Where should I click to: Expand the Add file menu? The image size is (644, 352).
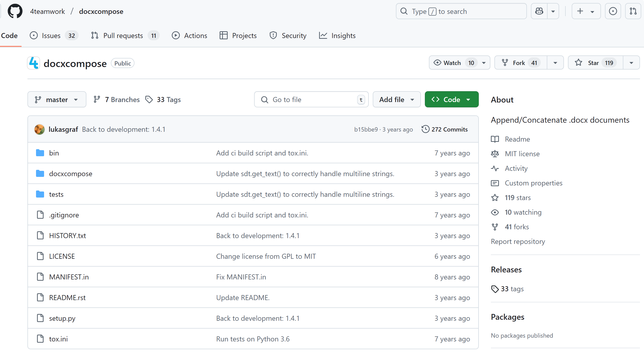click(396, 100)
